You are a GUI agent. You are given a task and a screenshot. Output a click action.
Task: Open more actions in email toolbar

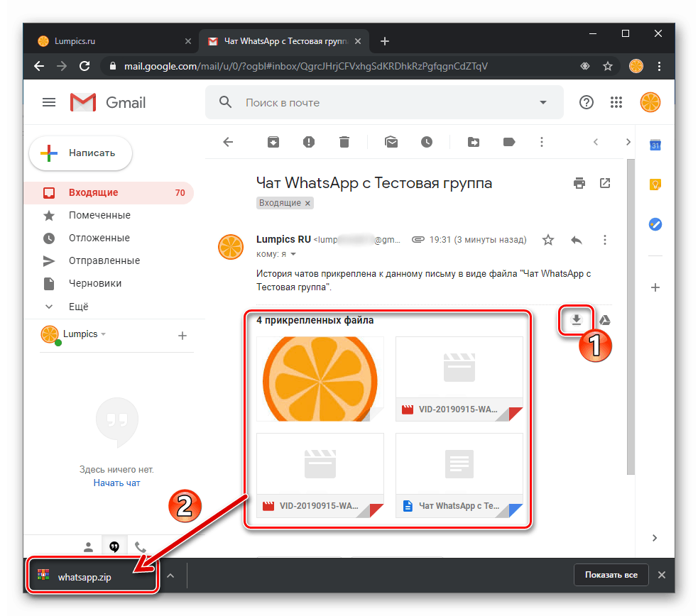541,142
